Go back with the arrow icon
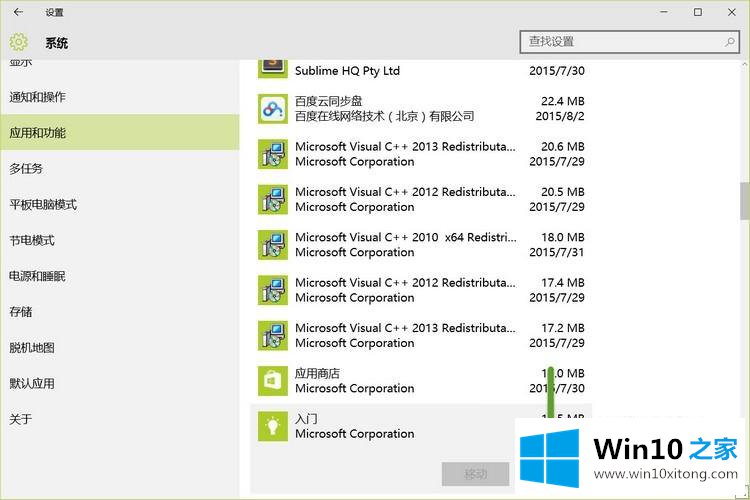The width and height of the screenshot is (750, 500). 18,12
